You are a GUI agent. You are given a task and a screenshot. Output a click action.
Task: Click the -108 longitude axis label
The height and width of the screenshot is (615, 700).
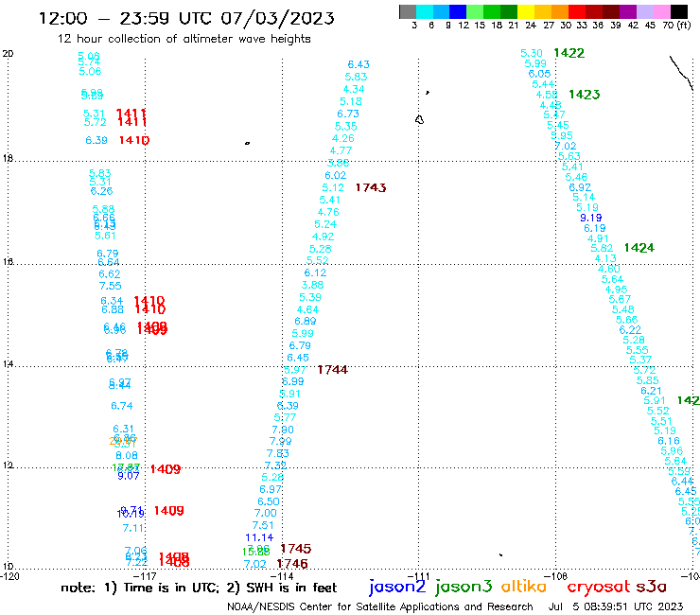[x=556, y=576]
